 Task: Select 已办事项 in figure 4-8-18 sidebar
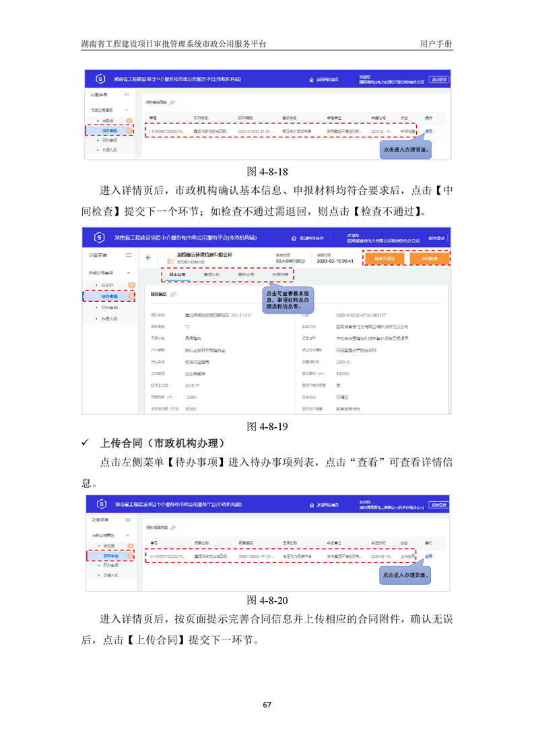110,140
